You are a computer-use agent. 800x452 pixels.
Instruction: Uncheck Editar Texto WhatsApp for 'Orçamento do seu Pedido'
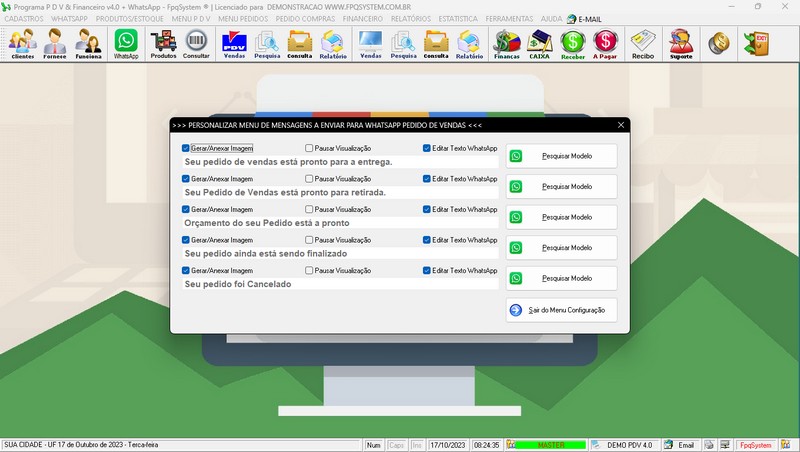pos(427,209)
